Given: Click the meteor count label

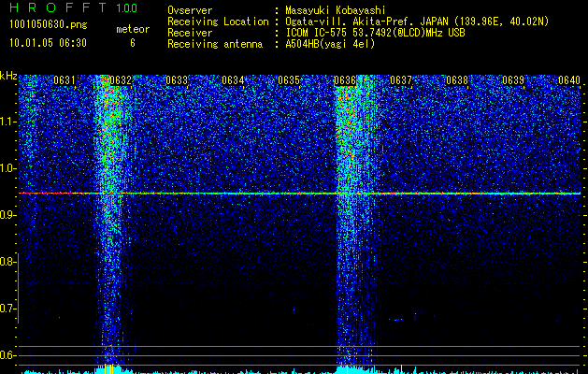Looking at the screenshot, I should tap(133, 29).
